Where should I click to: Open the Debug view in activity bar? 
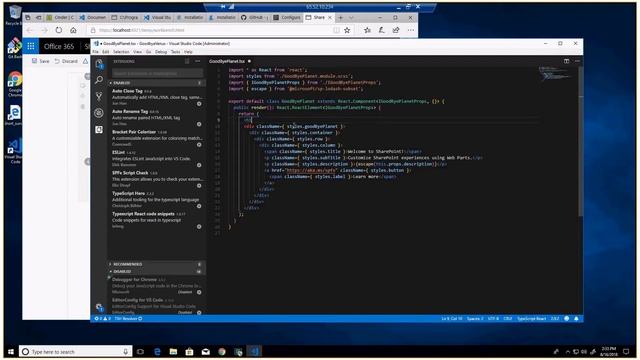pos(99,113)
